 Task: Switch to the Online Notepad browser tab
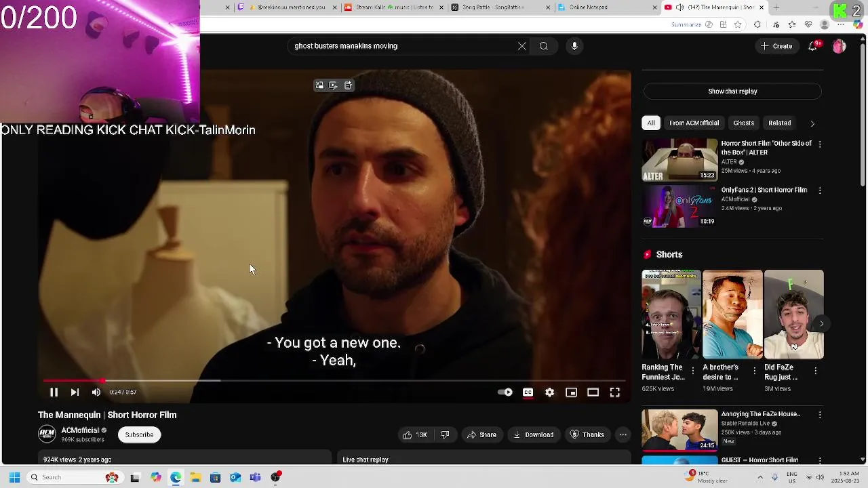[607, 7]
